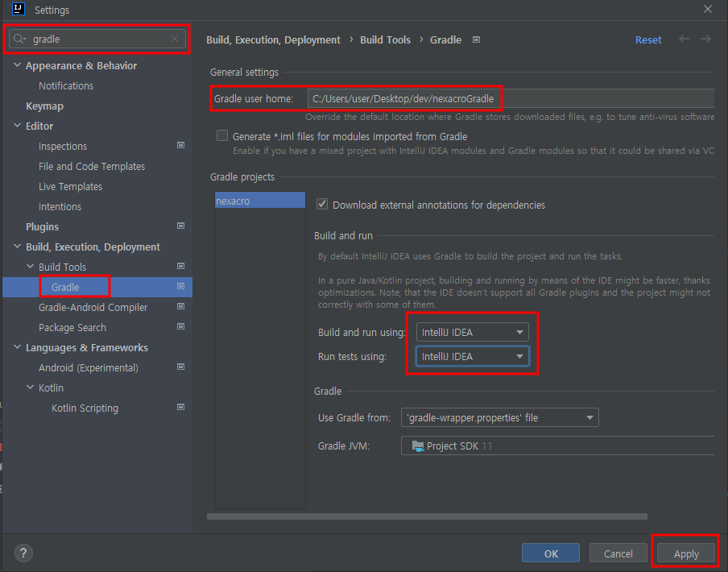This screenshot has height=572, width=728.
Task: Collapse the Editor section
Action: (x=17, y=126)
